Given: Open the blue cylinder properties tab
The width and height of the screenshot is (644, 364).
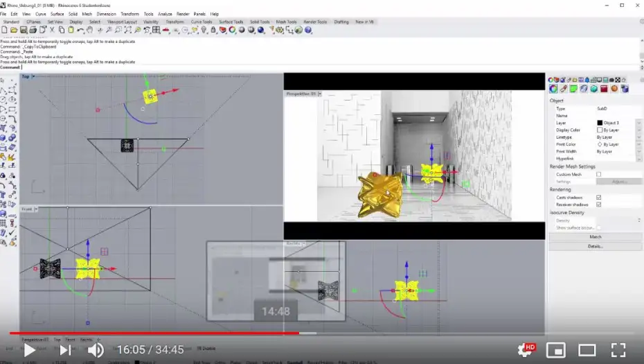Looking at the screenshot, I should click(x=625, y=89).
